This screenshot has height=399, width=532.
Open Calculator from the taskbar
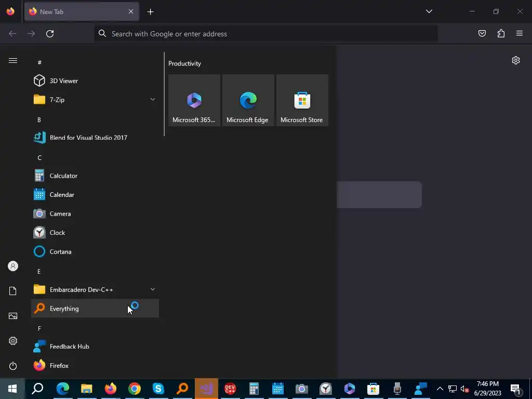254,389
